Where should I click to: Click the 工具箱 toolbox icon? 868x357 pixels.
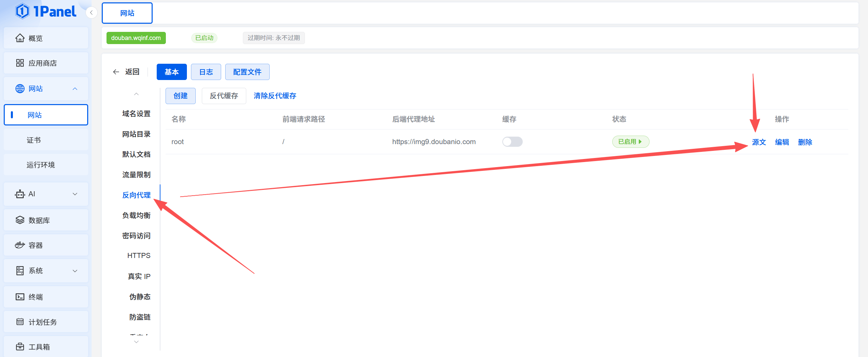click(x=20, y=346)
